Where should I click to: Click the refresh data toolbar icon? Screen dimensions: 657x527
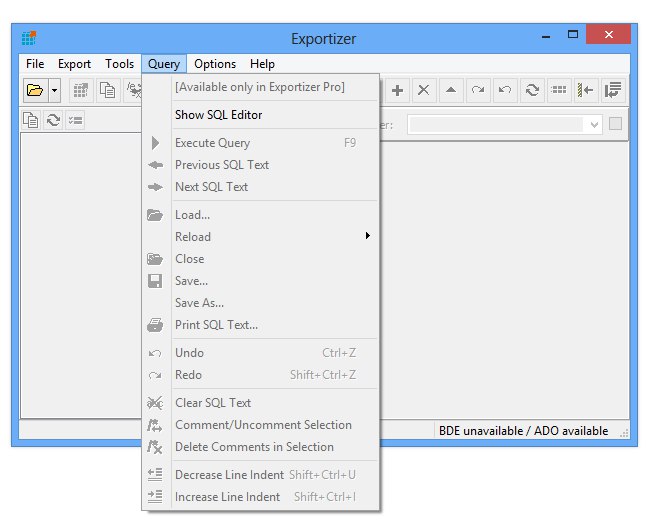coord(532,90)
